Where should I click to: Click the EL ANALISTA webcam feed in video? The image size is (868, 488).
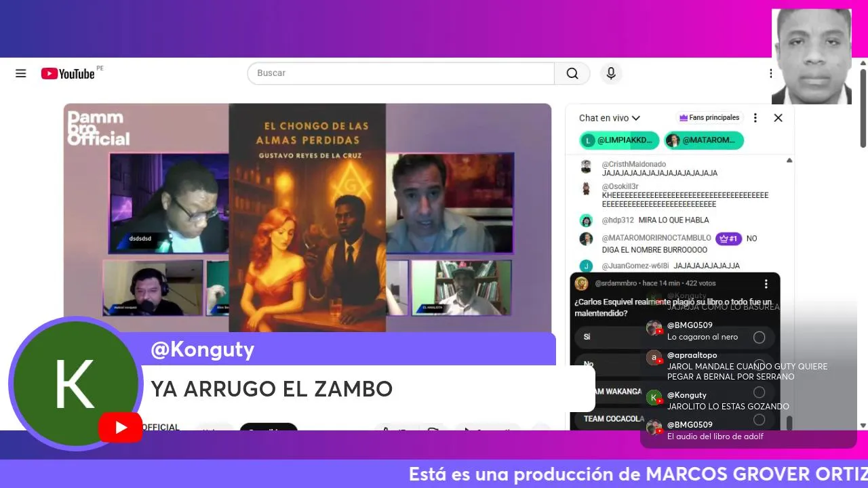(x=462, y=288)
